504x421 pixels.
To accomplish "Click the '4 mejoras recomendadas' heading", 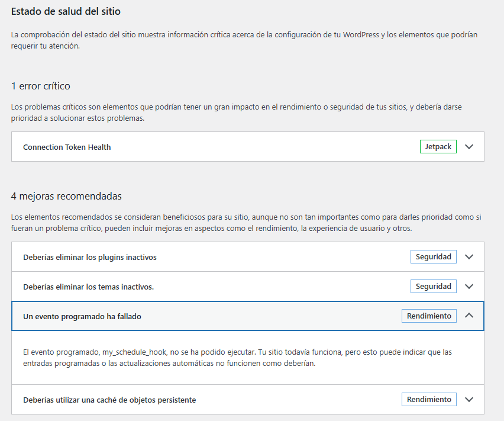I will pos(66,196).
